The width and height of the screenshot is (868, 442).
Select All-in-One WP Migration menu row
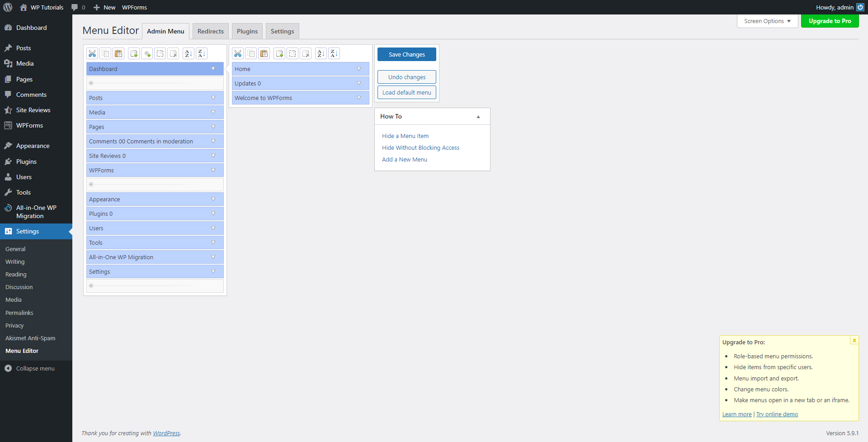pyautogui.click(x=155, y=257)
